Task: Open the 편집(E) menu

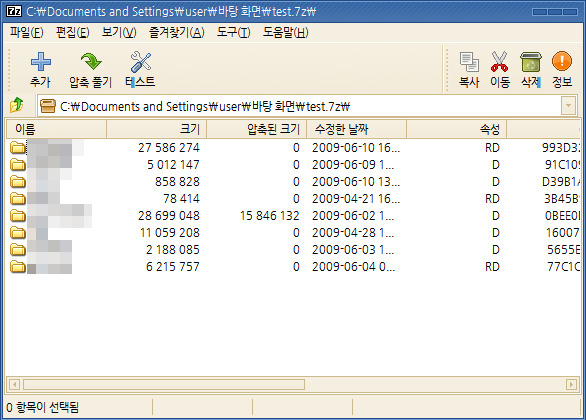Action: [73, 33]
